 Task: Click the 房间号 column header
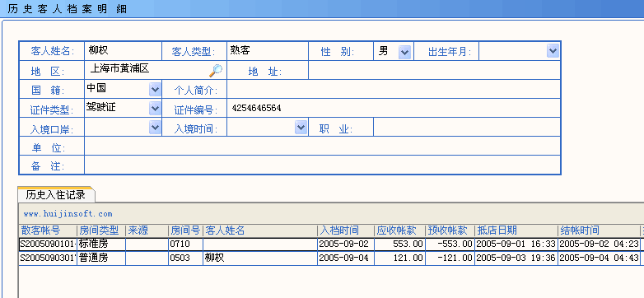point(185,230)
